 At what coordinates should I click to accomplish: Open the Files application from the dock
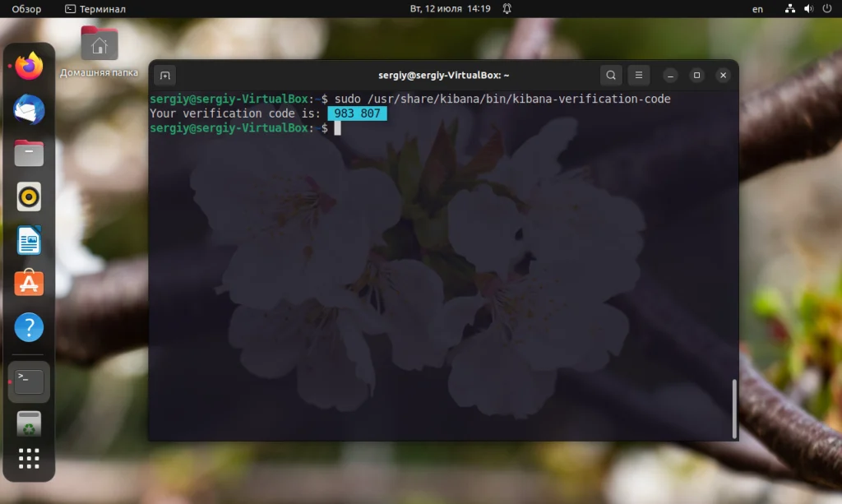[x=29, y=153]
